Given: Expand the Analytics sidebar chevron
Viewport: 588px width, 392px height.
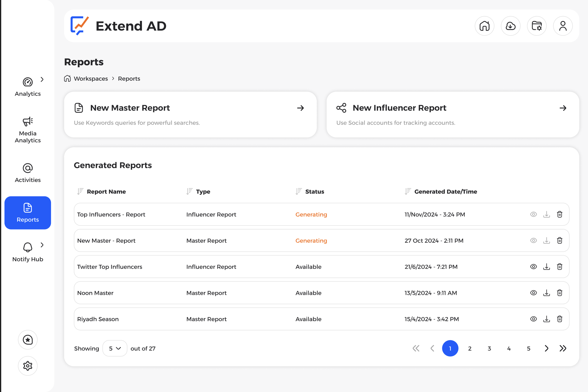Looking at the screenshot, I should click(x=43, y=79).
